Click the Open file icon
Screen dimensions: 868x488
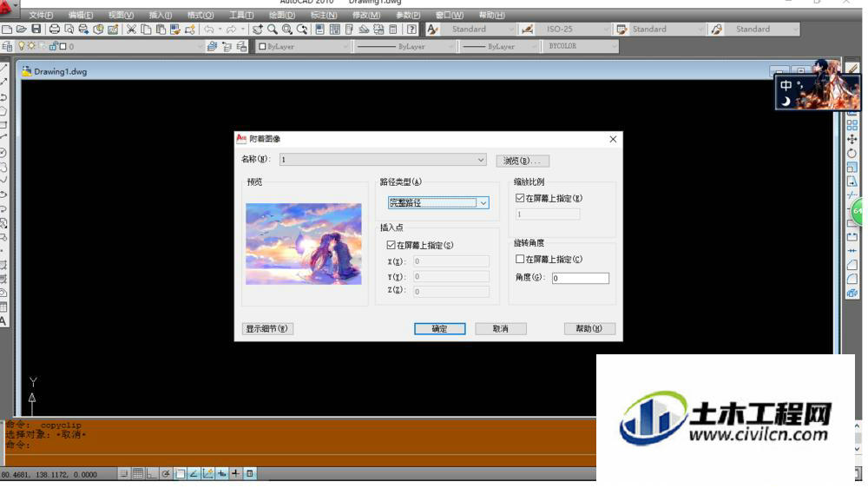tap(21, 29)
